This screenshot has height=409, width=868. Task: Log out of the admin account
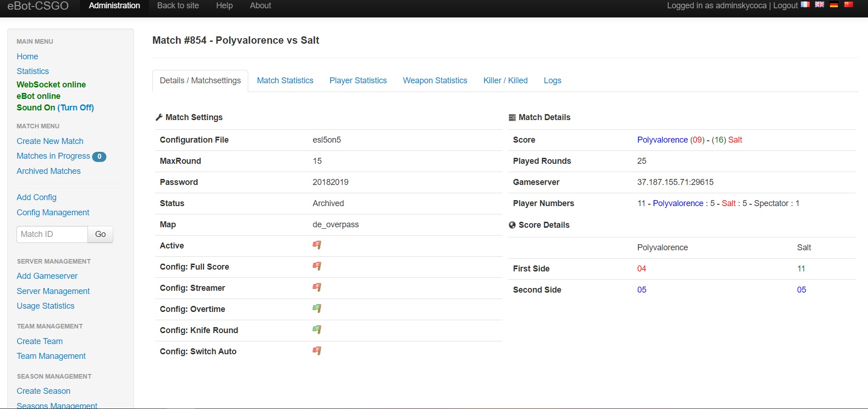click(785, 6)
